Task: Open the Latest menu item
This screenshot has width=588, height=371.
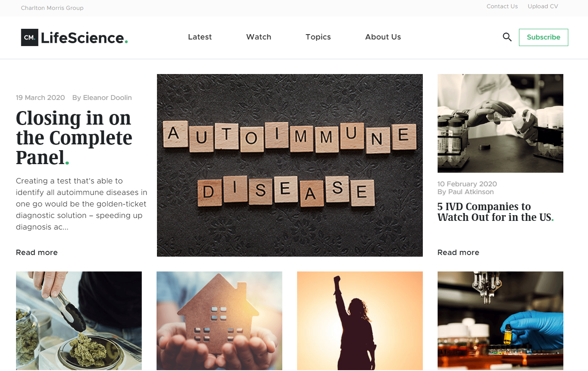Action: 200,37
